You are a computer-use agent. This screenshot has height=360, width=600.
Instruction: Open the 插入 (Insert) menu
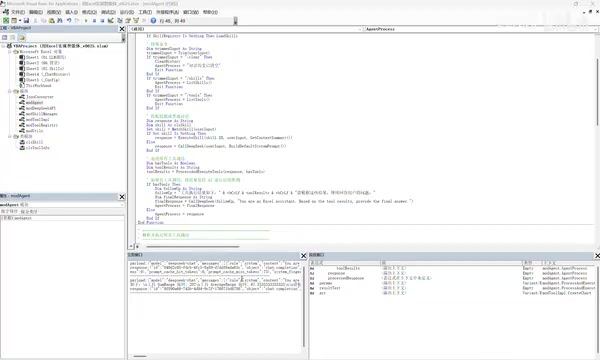tap(72, 12)
